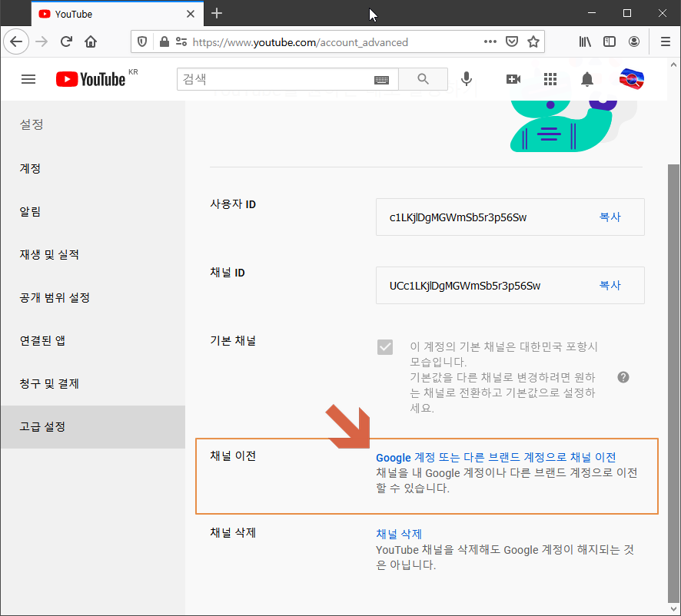Click the 채널 삭제 link
This screenshot has height=616, width=681.
coord(399,534)
